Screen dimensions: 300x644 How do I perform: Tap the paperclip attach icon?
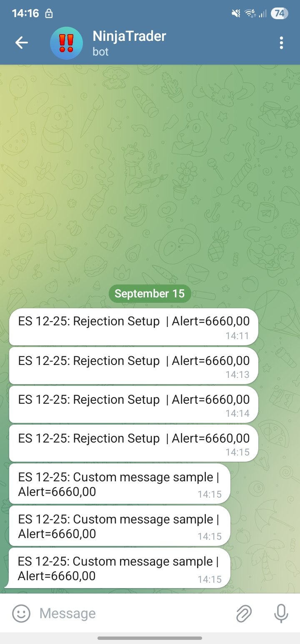click(244, 613)
